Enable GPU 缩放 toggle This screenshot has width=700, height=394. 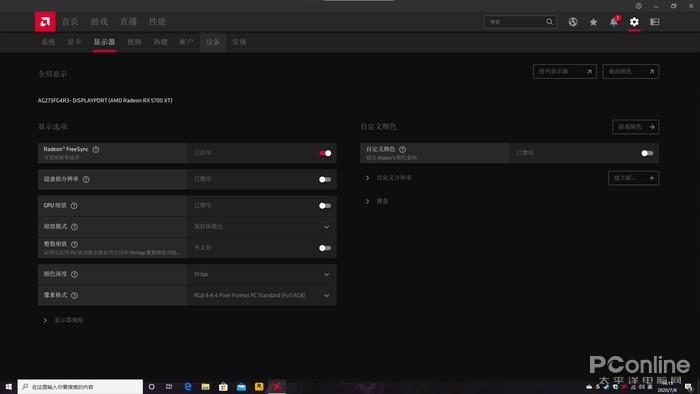pos(325,206)
